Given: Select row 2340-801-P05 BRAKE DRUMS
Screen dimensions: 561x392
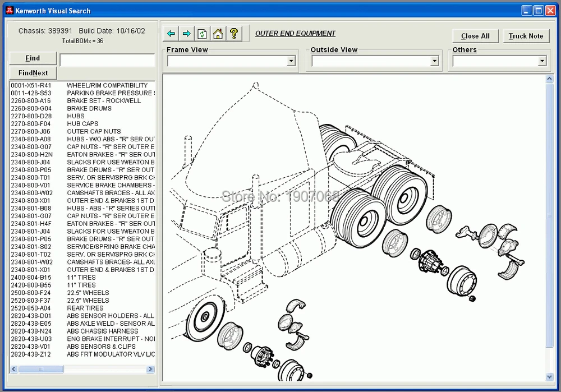Looking at the screenshot, I should pyautogui.click(x=82, y=239).
